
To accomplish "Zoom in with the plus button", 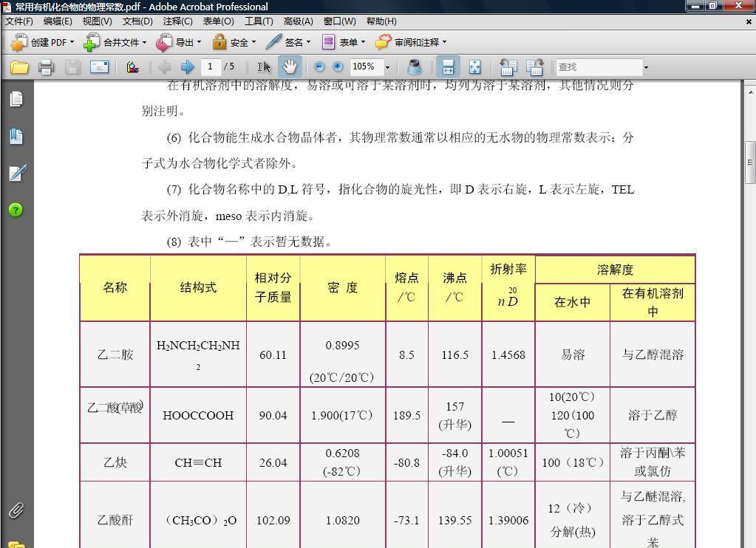I will tap(338, 67).
